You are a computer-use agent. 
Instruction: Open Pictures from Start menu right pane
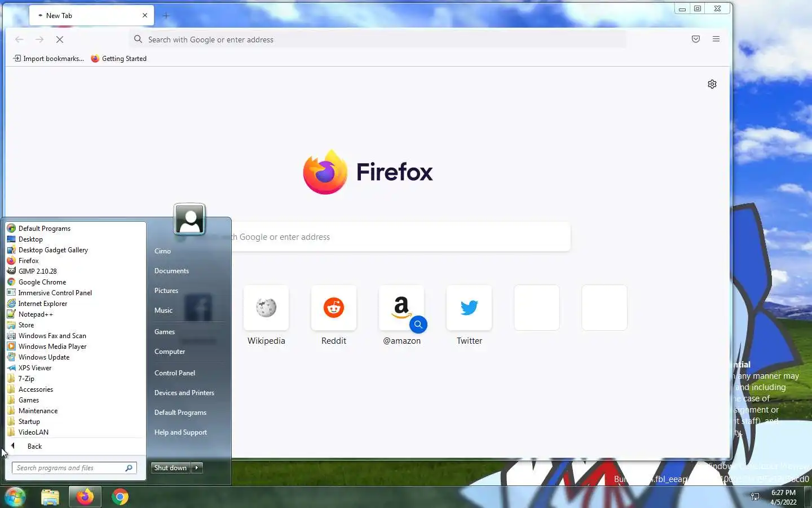click(166, 291)
